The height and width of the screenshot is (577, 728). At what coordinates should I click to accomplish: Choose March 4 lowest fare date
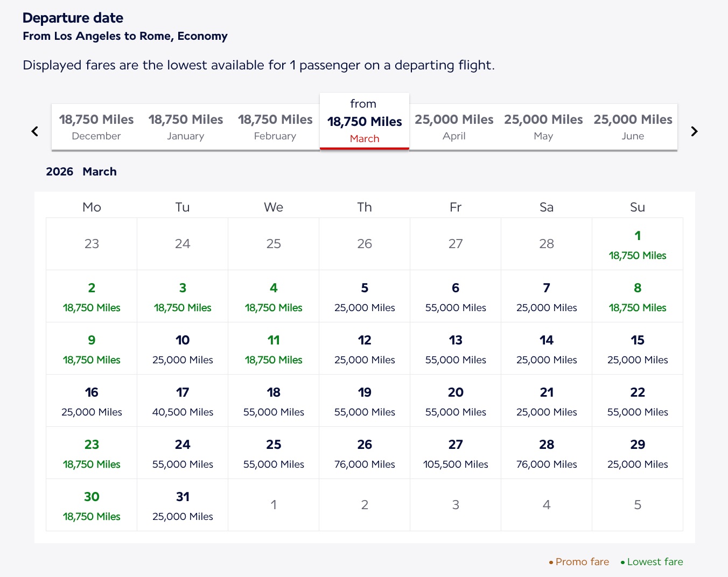click(x=274, y=297)
